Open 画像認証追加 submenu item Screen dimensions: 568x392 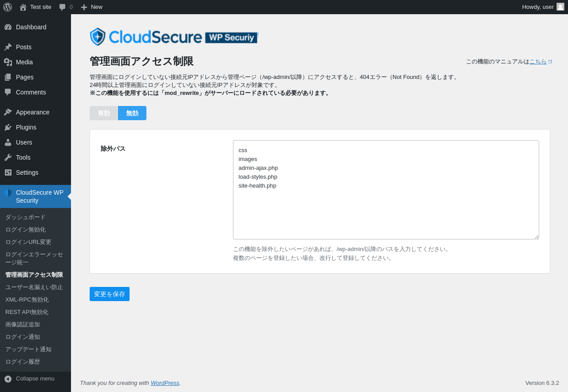coord(23,325)
